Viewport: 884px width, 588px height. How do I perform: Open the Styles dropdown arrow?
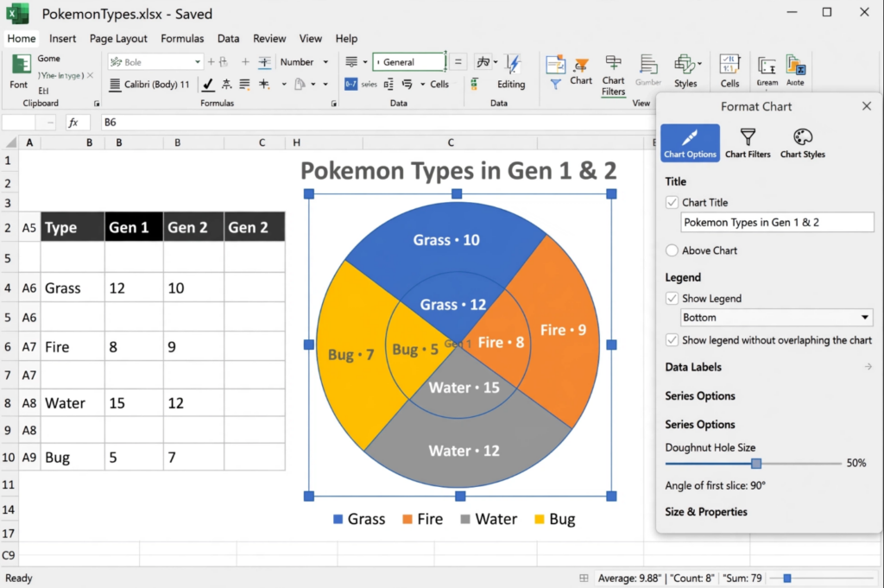[699, 64]
